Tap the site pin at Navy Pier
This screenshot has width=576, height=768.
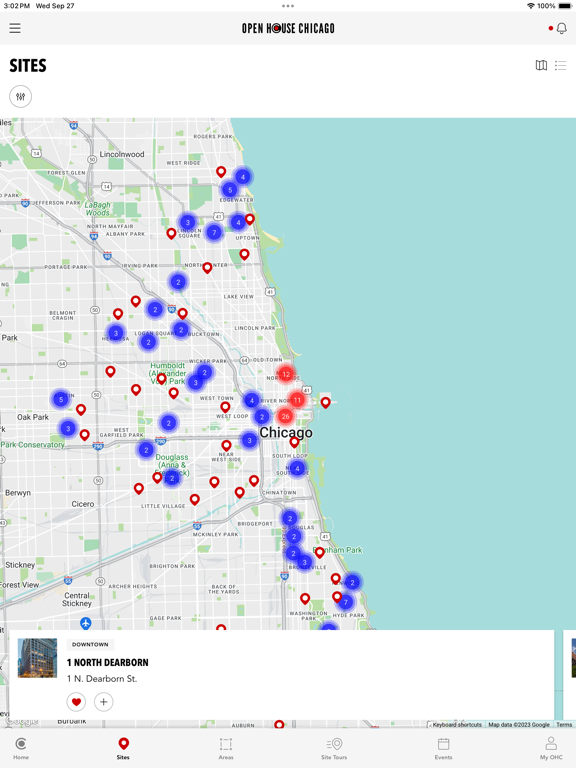coord(325,403)
